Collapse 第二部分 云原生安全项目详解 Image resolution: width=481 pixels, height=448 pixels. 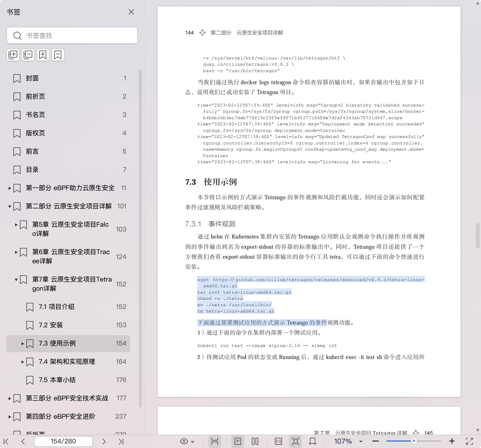(x=10, y=206)
